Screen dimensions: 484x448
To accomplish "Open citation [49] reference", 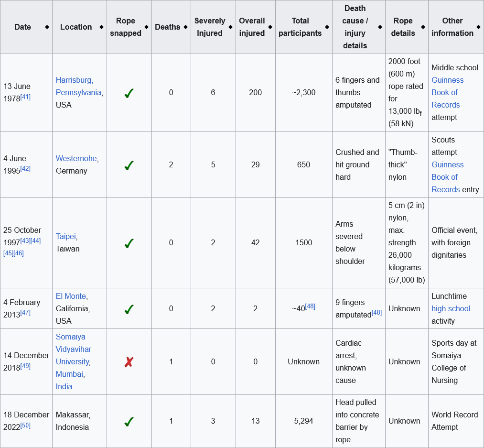I will [x=25, y=366].
